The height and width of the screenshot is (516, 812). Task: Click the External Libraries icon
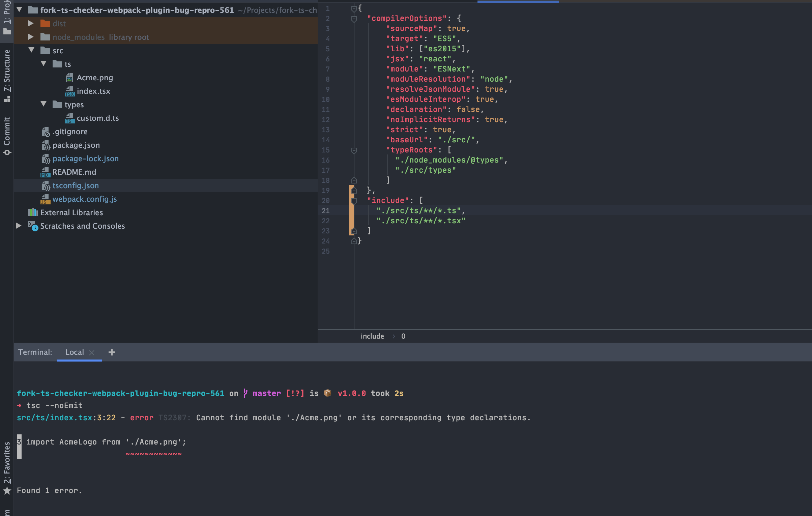coord(33,212)
